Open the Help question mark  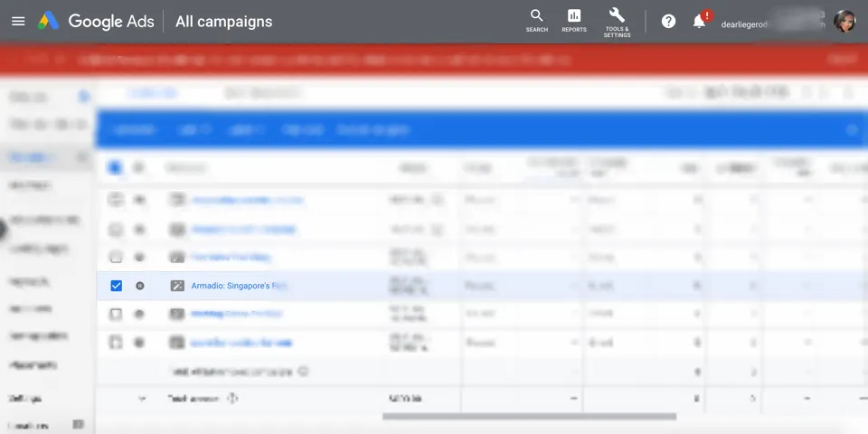click(x=669, y=22)
